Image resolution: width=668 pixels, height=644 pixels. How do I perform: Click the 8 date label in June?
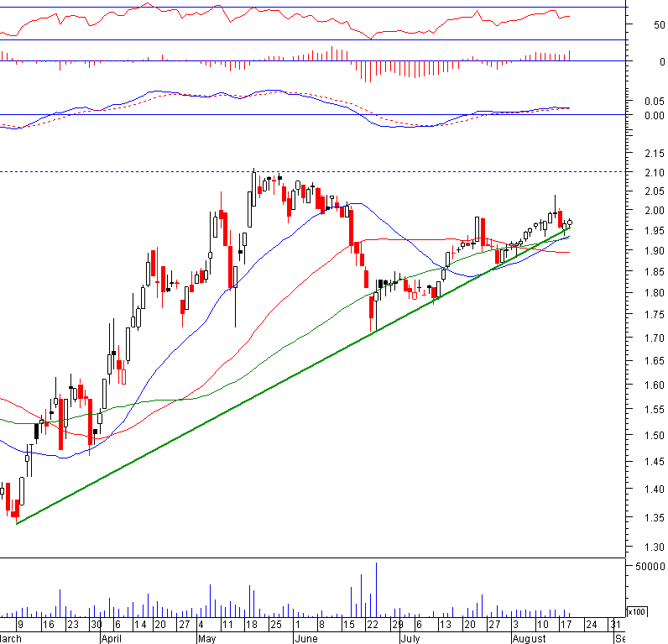(x=322, y=625)
